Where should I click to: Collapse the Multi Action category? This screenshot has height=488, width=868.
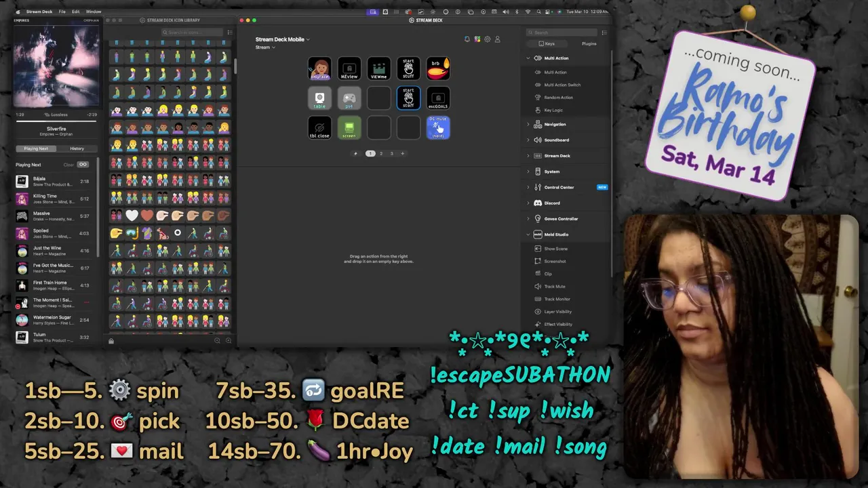click(528, 58)
